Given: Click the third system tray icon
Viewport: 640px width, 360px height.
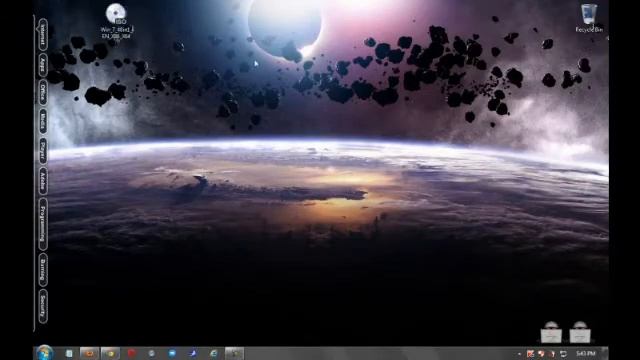Looking at the screenshot, I should click(x=552, y=354).
